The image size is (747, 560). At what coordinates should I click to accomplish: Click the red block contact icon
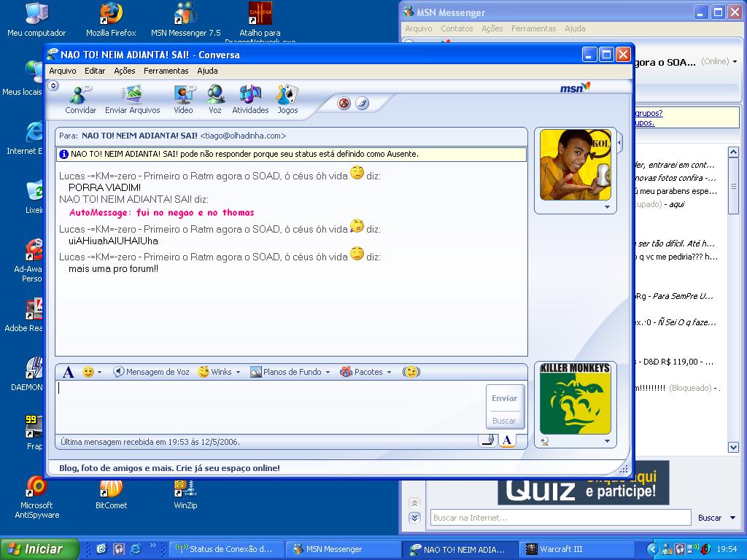coord(344,104)
